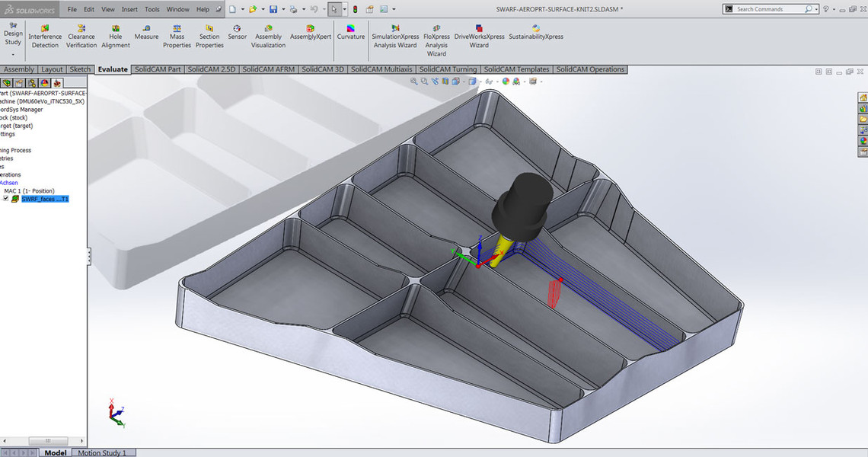
Task: Open the Insert menu
Action: click(129, 9)
